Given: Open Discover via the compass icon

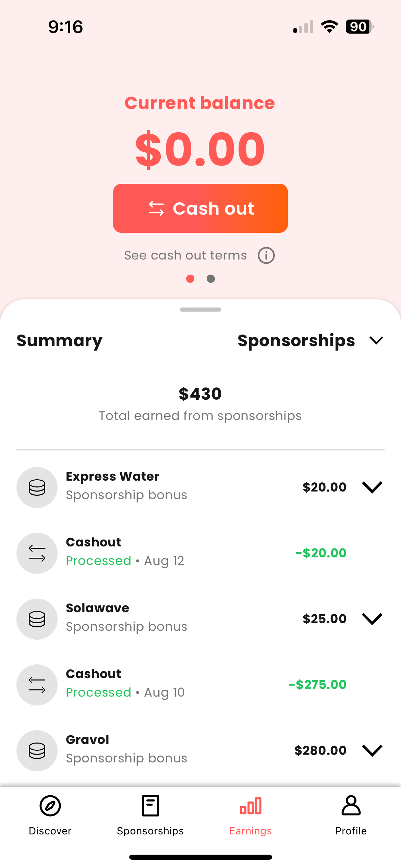Looking at the screenshot, I should tap(50, 806).
